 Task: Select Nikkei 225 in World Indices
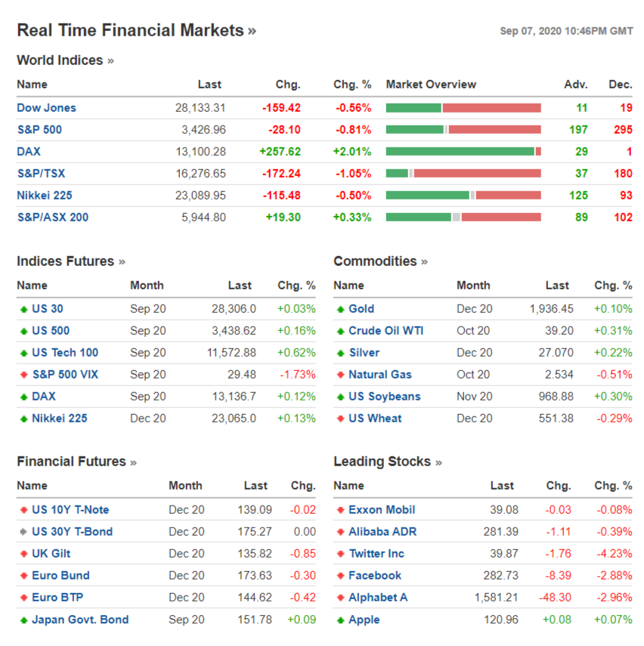pos(45,195)
